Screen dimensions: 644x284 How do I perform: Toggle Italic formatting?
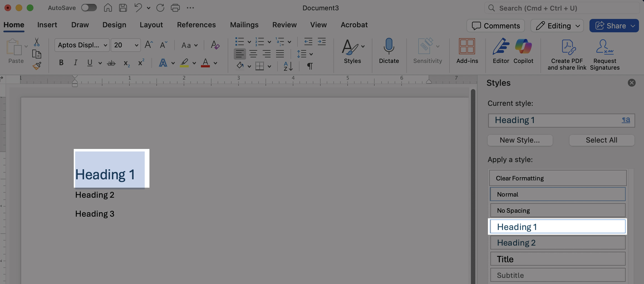pos(75,63)
